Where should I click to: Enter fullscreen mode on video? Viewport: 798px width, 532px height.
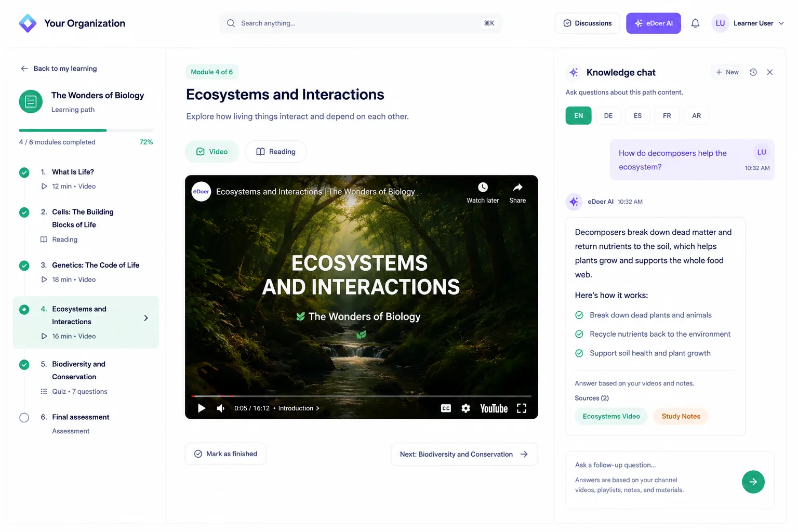click(x=522, y=408)
